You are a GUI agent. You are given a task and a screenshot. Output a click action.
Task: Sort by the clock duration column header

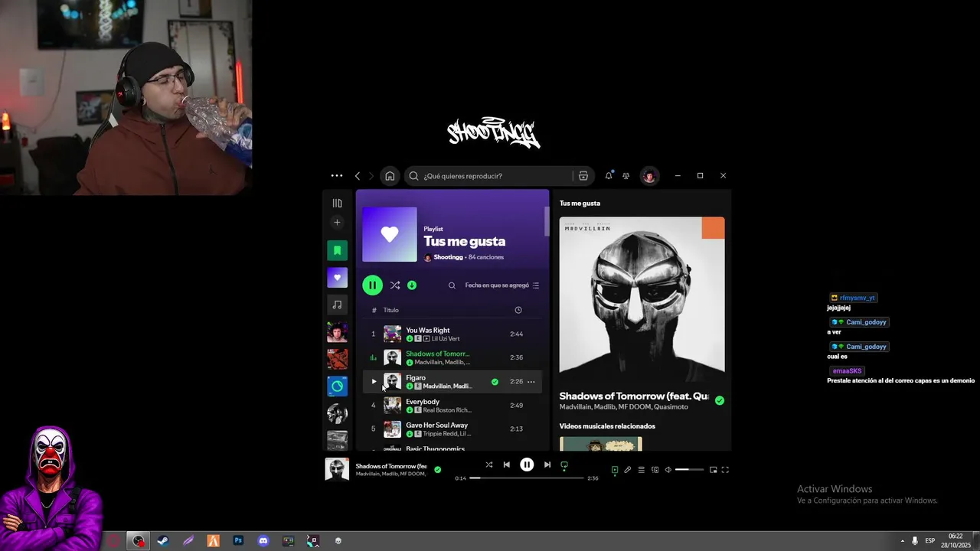point(518,310)
